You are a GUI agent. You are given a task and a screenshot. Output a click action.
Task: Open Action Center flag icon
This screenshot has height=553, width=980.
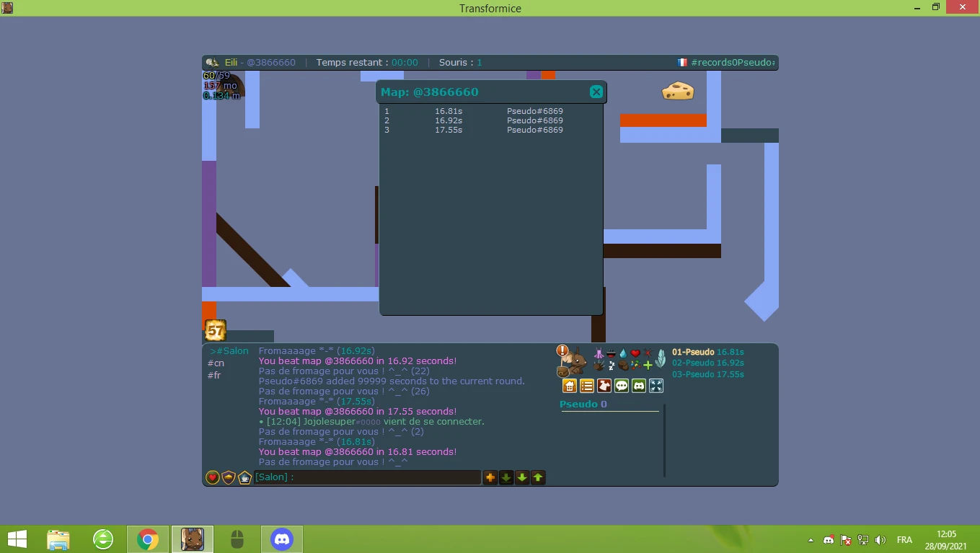coord(846,540)
